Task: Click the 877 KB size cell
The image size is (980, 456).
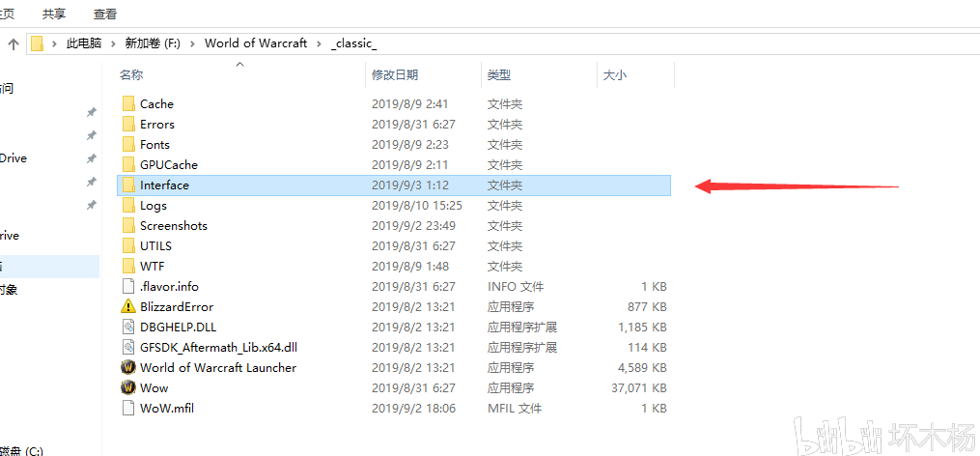Action: tap(647, 306)
